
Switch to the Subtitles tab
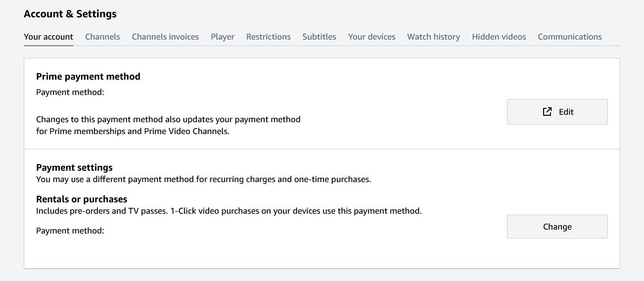[319, 37]
